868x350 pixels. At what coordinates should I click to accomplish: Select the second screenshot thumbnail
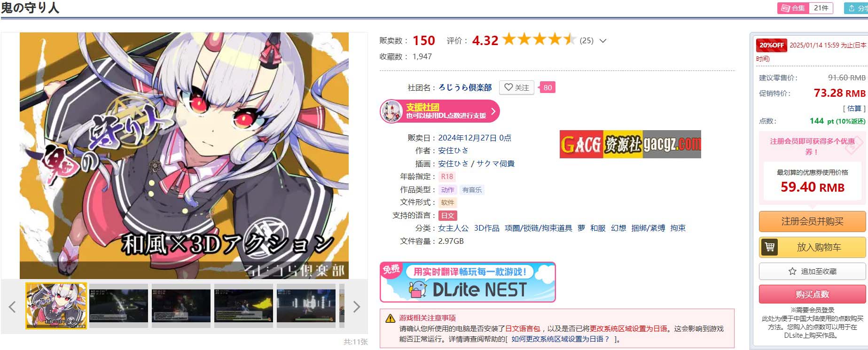coord(118,306)
